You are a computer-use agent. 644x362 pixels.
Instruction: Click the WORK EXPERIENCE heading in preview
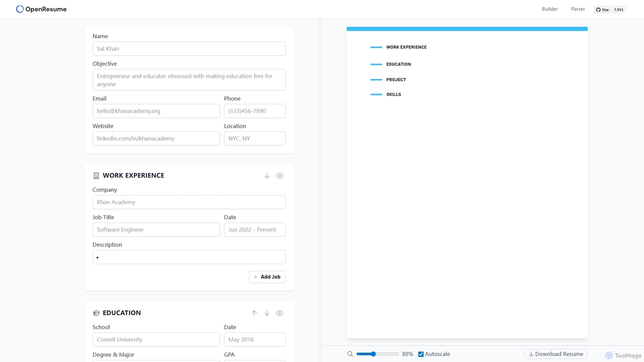[407, 47]
